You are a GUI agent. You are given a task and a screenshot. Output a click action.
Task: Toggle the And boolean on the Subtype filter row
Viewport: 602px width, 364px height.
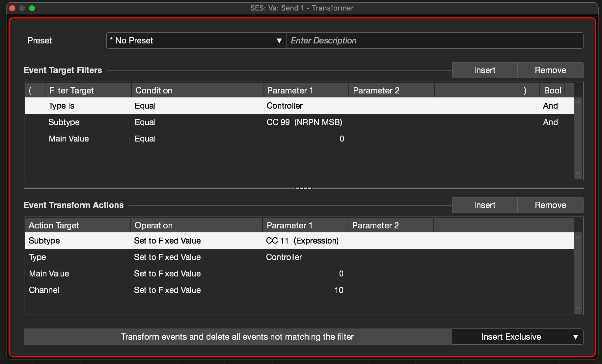[x=550, y=122]
